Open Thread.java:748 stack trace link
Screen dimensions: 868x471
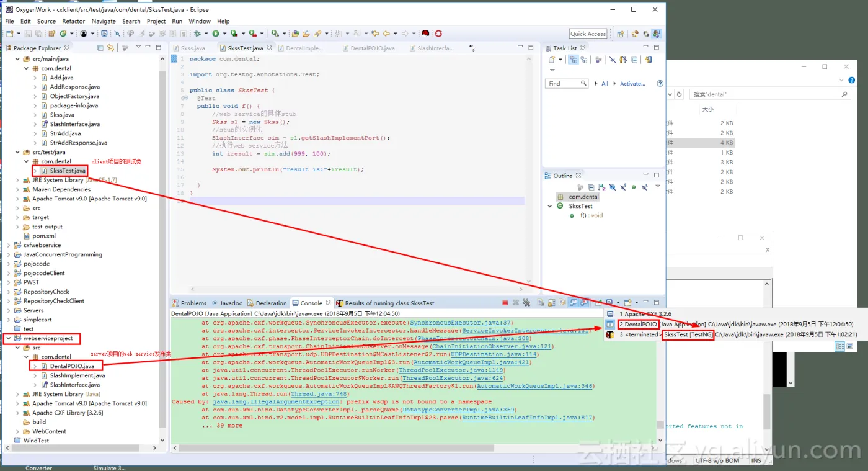tap(319, 393)
